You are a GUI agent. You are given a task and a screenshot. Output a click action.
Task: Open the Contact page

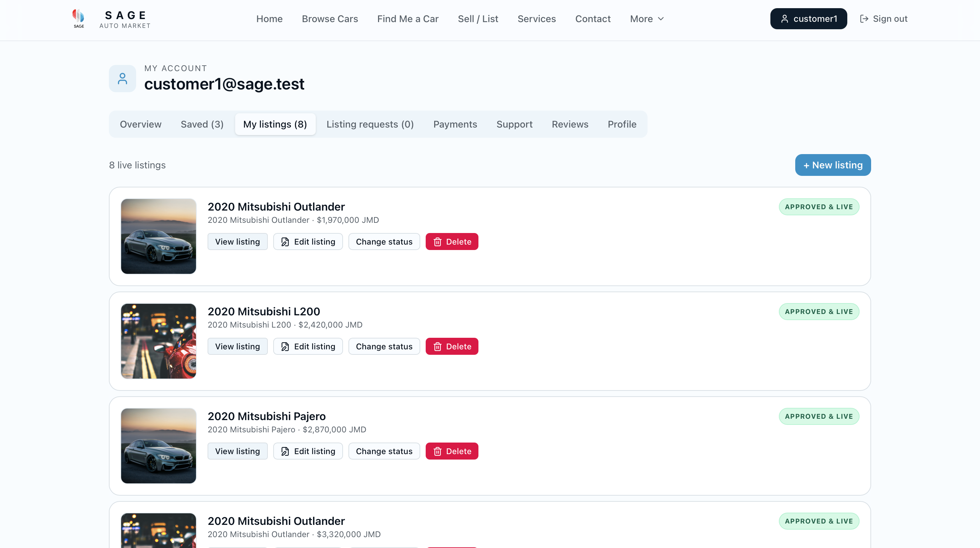593,19
